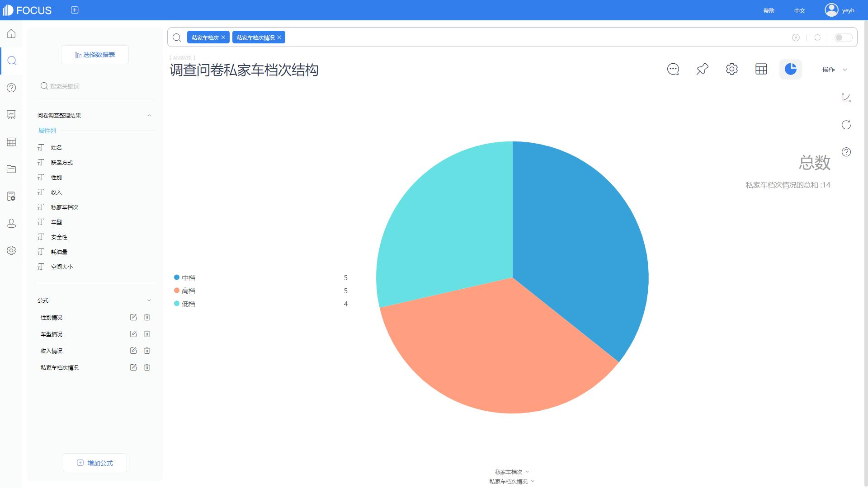The width and height of the screenshot is (868, 488).
Task: Open the 中文 language menu
Action: [x=799, y=10]
